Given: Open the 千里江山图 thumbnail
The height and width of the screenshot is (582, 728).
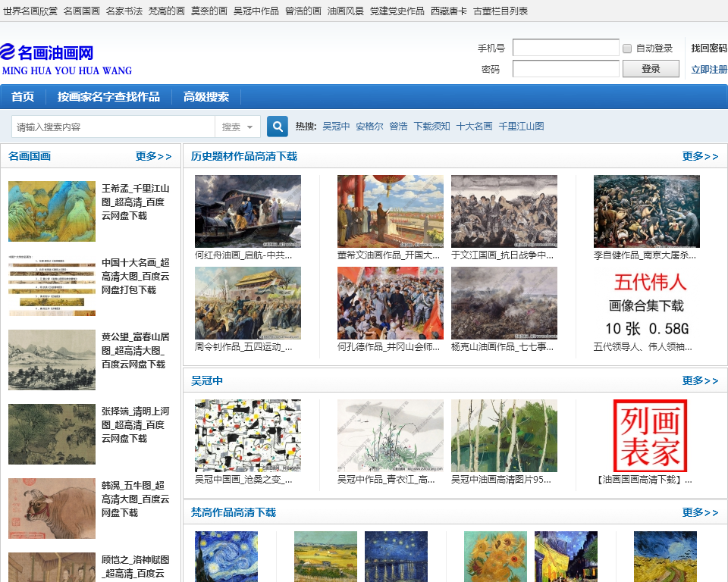Looking at the screenshot, I should [x=52, y=211].
